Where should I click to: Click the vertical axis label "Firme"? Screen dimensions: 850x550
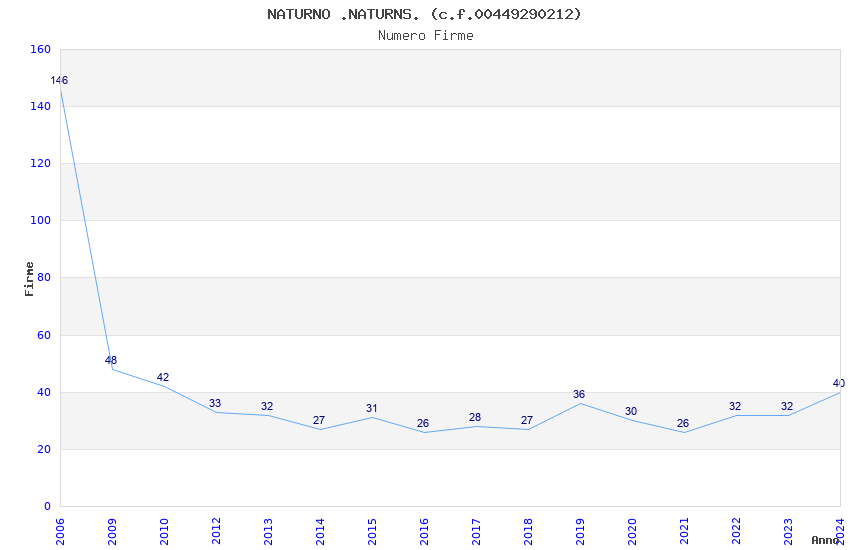pyautogui.click(x=29, y=279)
